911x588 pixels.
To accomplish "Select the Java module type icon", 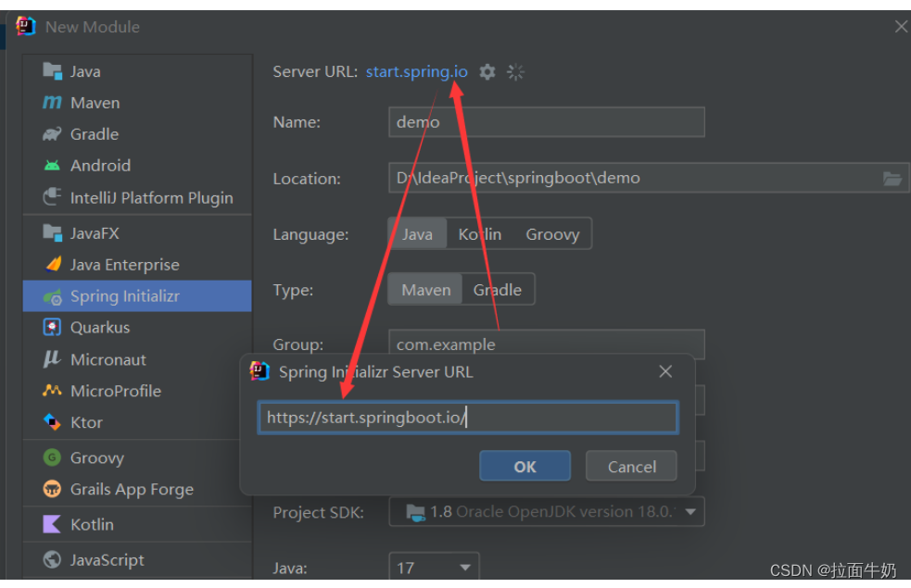I will click(x=52, y=71).
